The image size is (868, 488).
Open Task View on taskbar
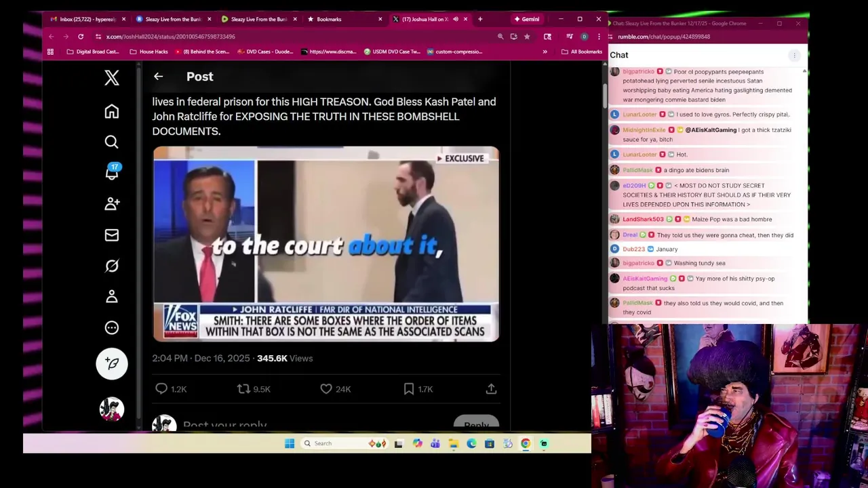399,443
